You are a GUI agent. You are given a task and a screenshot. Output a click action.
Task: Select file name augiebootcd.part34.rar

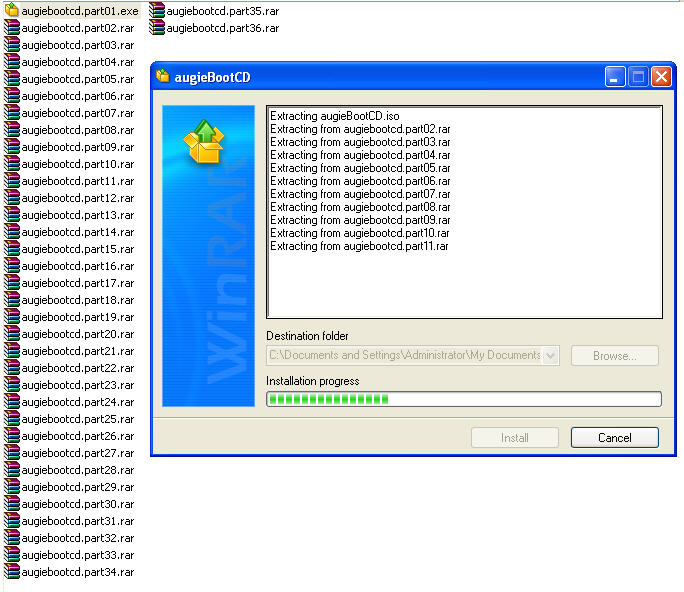pos(78,572)
